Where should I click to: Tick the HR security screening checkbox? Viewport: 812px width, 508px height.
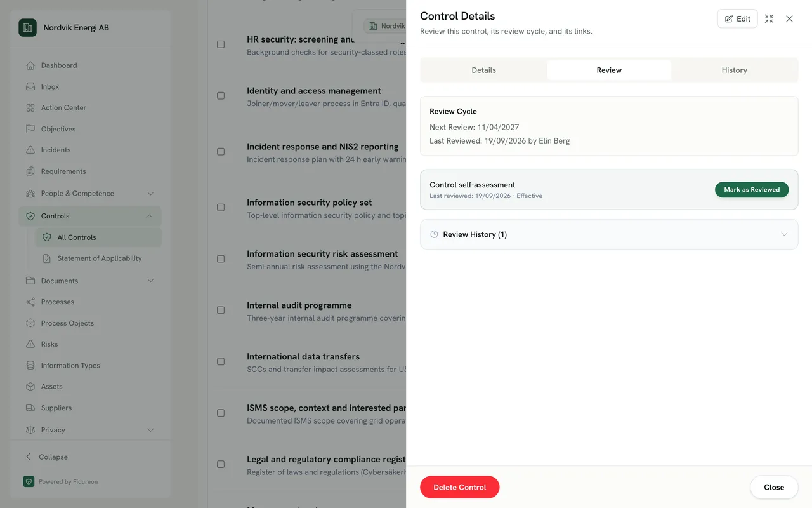tap(221, 44)
